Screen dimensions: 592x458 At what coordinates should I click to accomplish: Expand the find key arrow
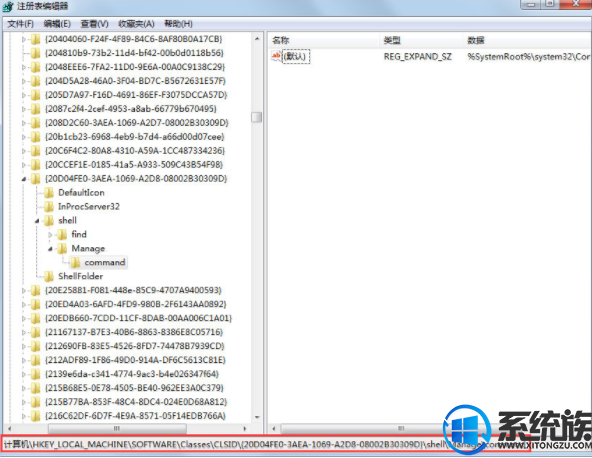coord(50,235)
